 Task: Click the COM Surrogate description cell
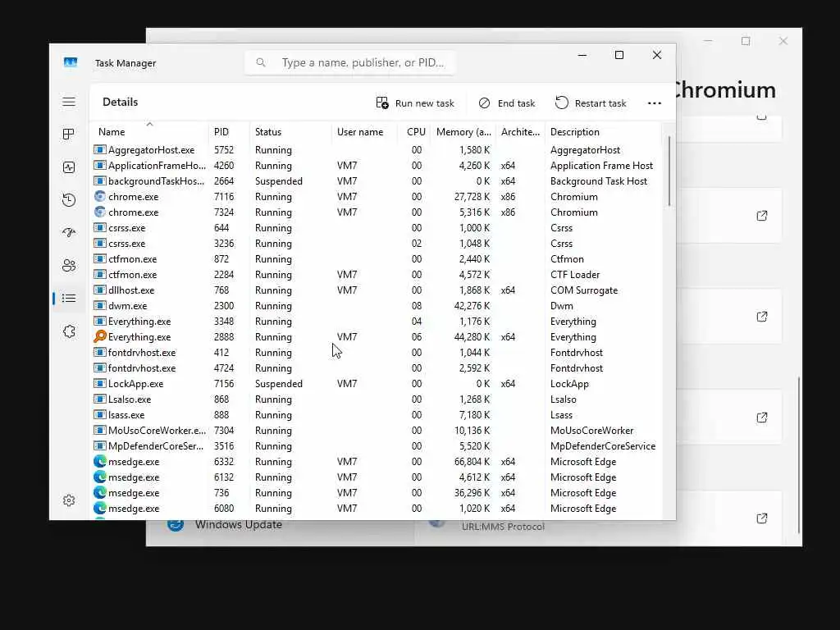point(584,290)
